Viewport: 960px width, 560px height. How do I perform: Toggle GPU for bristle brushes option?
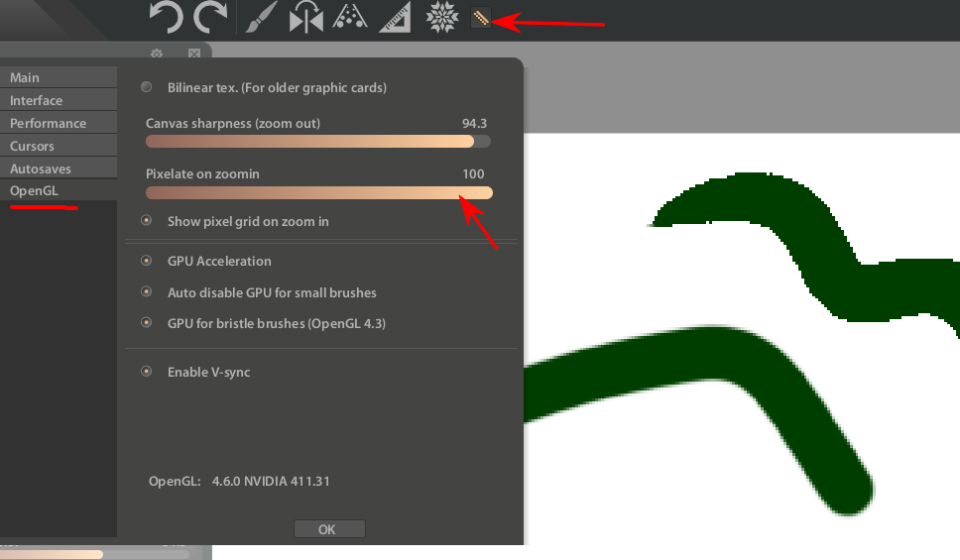pyautogui.click(x=147, y=323)
